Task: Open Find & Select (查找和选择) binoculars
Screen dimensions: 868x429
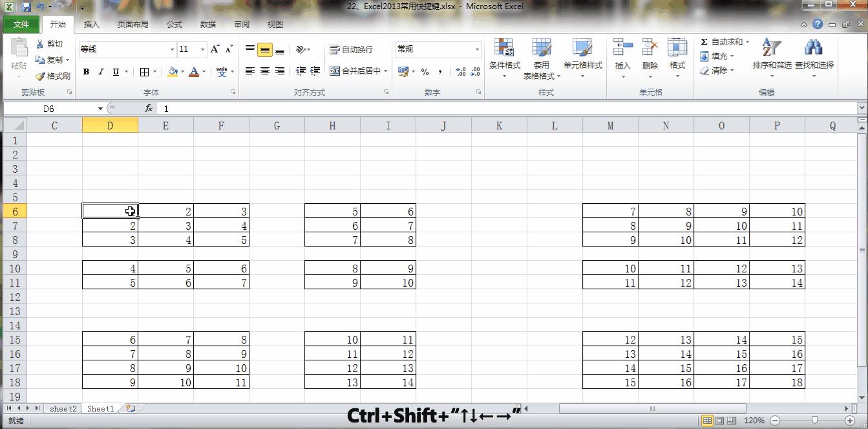Action: pos(814,58)
